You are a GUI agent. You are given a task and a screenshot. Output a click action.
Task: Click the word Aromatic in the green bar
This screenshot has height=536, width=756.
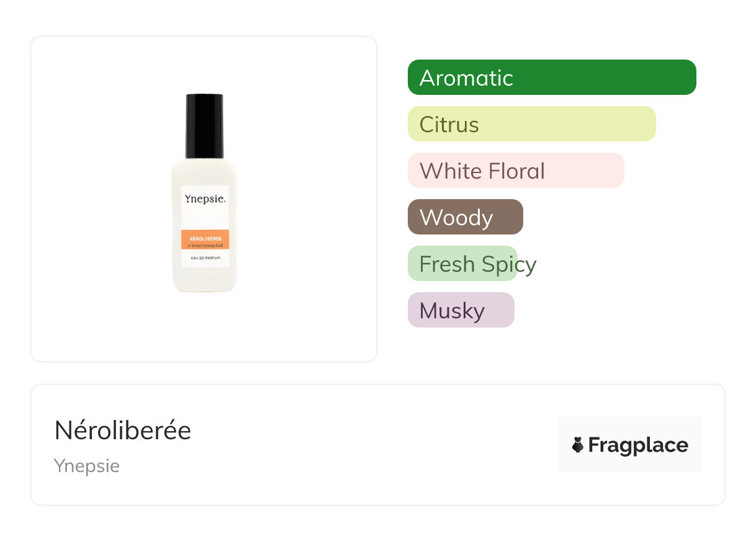point(466,78)
